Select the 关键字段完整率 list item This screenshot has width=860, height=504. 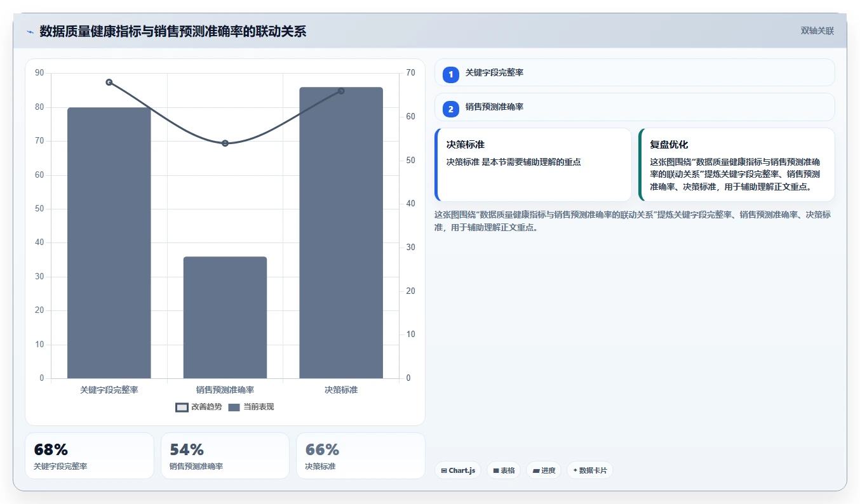pyautogui.click(x=635, y=72)
